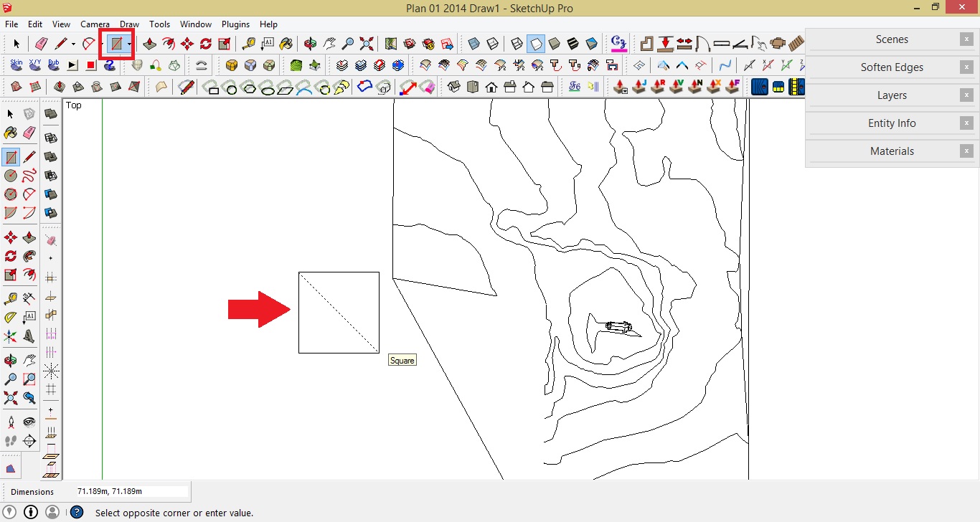Click the Dimensions input field
The width and height of the screenshot is (980, 522).
pyautogui.click(x=133, y=491)
